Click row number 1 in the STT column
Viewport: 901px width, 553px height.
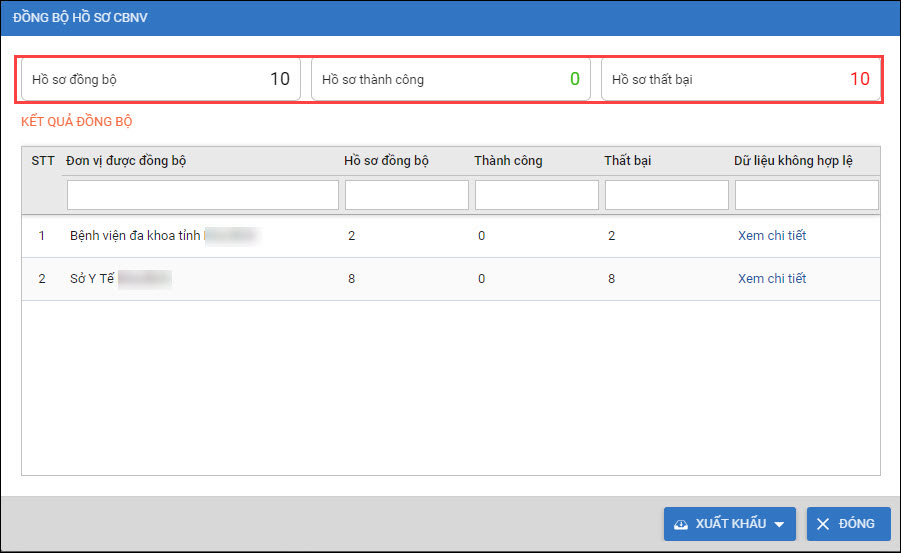point(41,236)
